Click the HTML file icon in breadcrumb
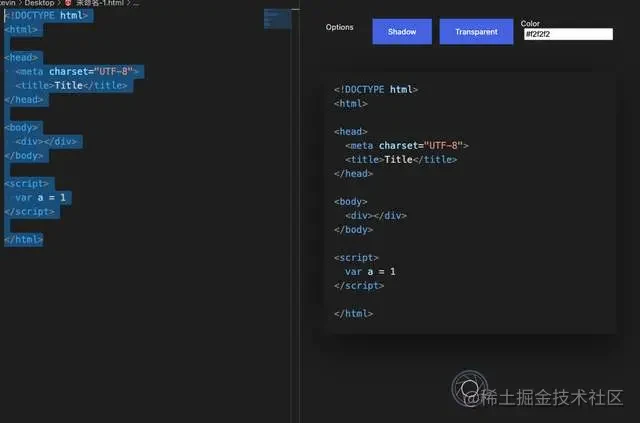 tap(68, 3)
